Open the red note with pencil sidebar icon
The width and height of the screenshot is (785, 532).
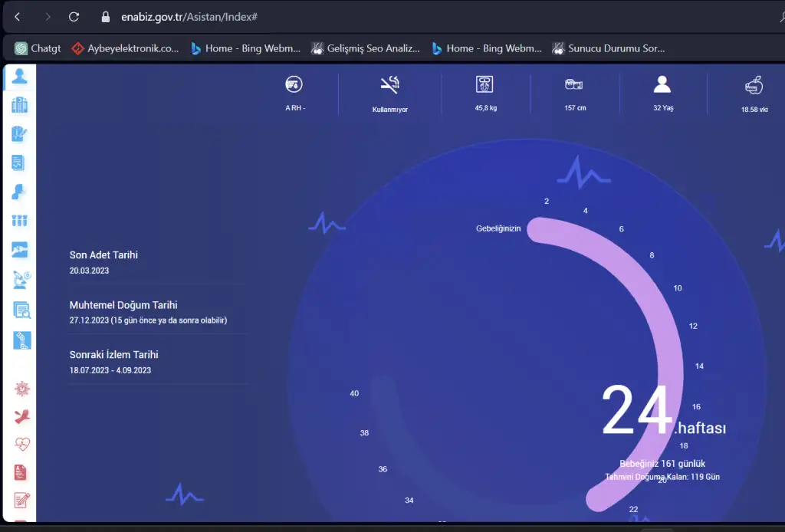pos(21,500)
